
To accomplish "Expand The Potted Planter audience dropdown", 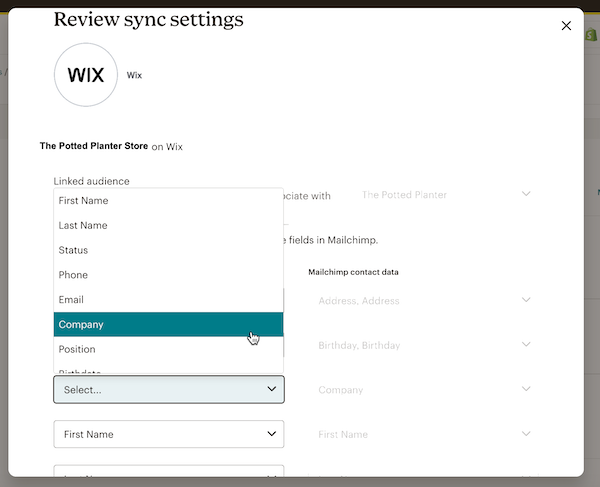I will tap(440, 194).
